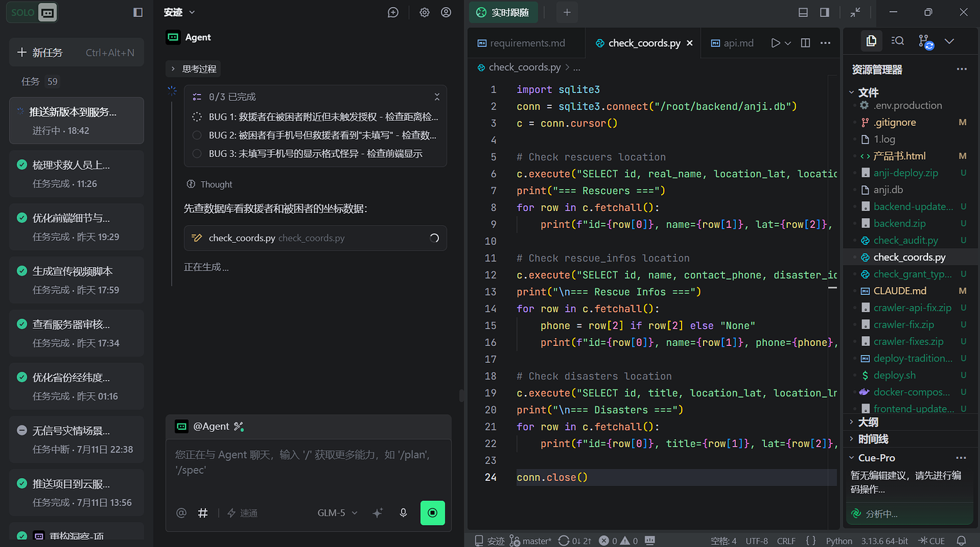Click the Thought label in chat
The height and width of the screenshot is (547, 980).
tap(216, 184)
